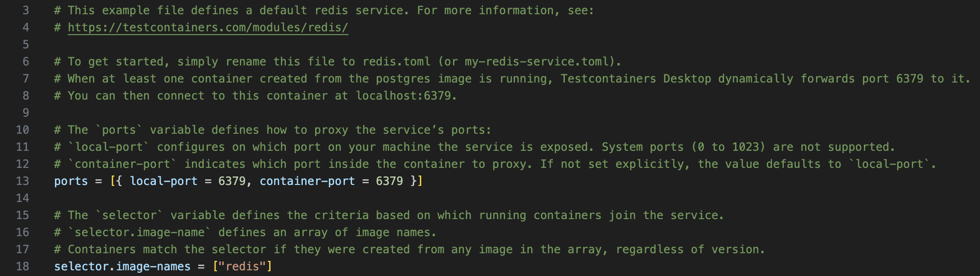980x276 pixels.
Task: Click the word 'local-port' on line 13
Action: click(163, 181)
